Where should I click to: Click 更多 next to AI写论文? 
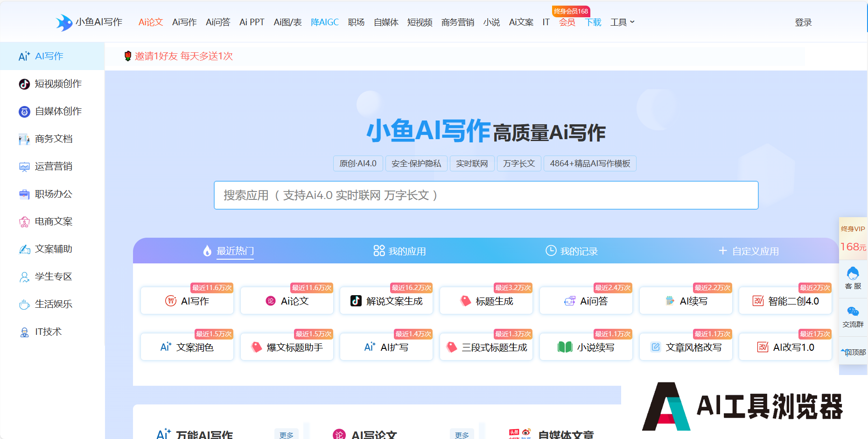(x=462, y=435)
